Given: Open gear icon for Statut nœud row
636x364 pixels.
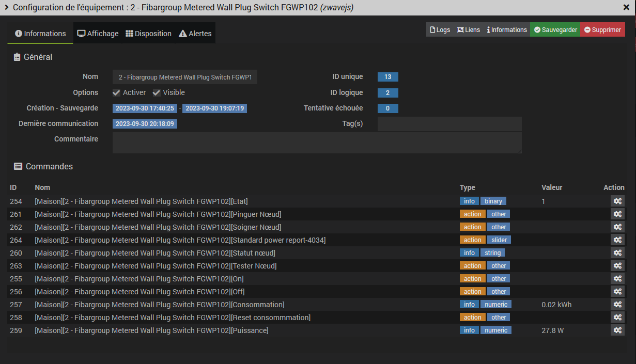Looking at the screenshot, I should coord(617,252).
